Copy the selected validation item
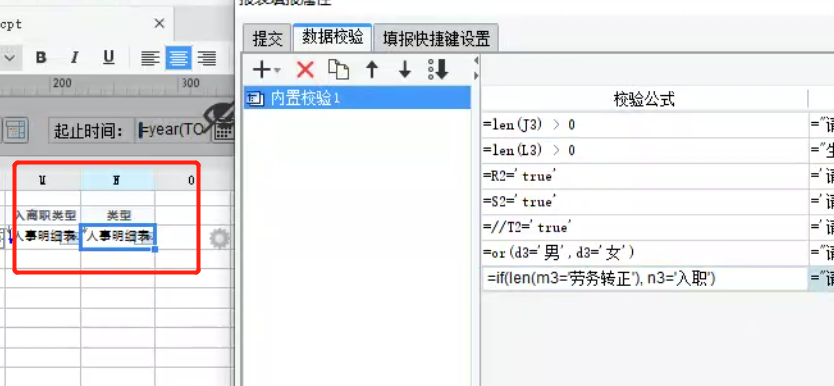The width and height of the screenshot is (834, 386). pos(338,69)
